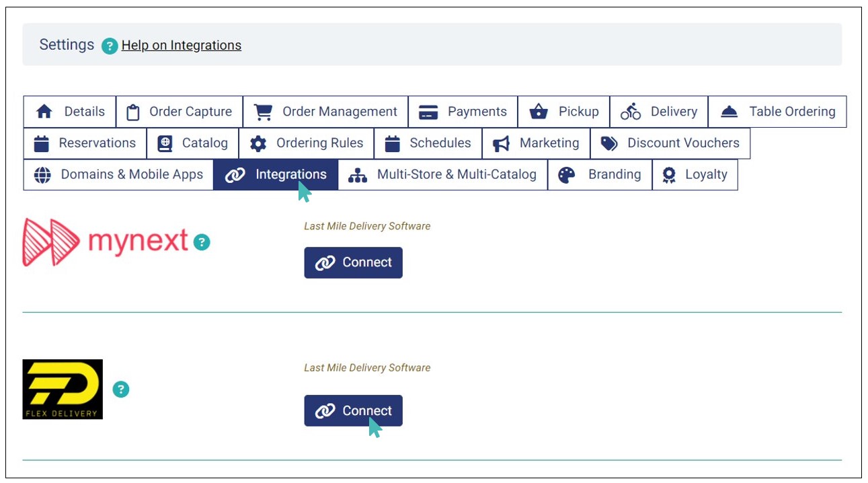Click help icon next to mynext logo

pos(202,242)
